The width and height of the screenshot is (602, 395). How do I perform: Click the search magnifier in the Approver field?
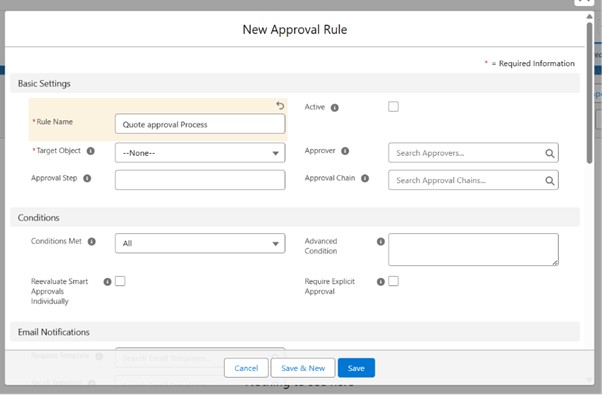click(549, 153)
